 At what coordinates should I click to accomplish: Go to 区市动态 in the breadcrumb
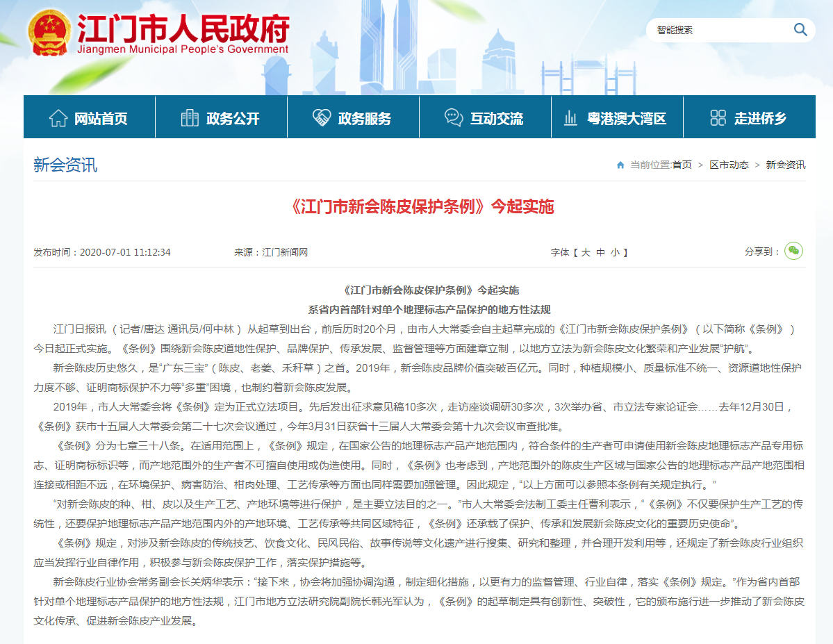point(729,165)
